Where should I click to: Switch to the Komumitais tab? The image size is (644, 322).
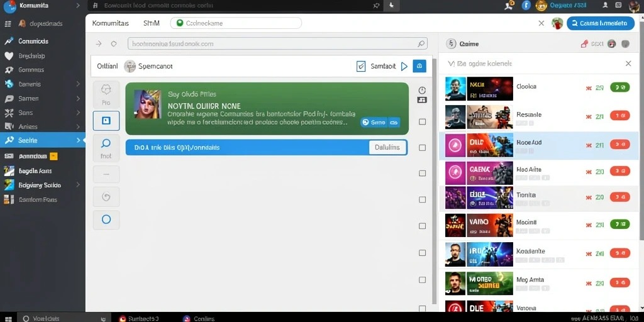click(111, 23)
